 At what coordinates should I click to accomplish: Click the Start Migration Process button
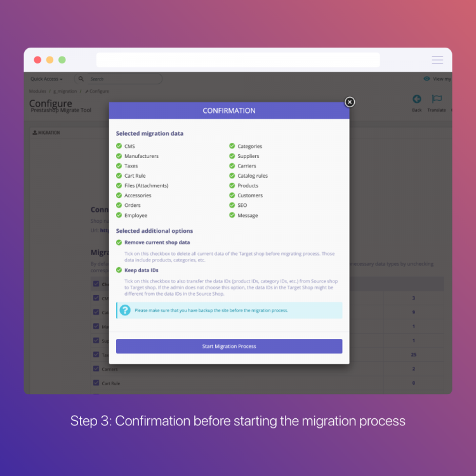coord(229,346)
